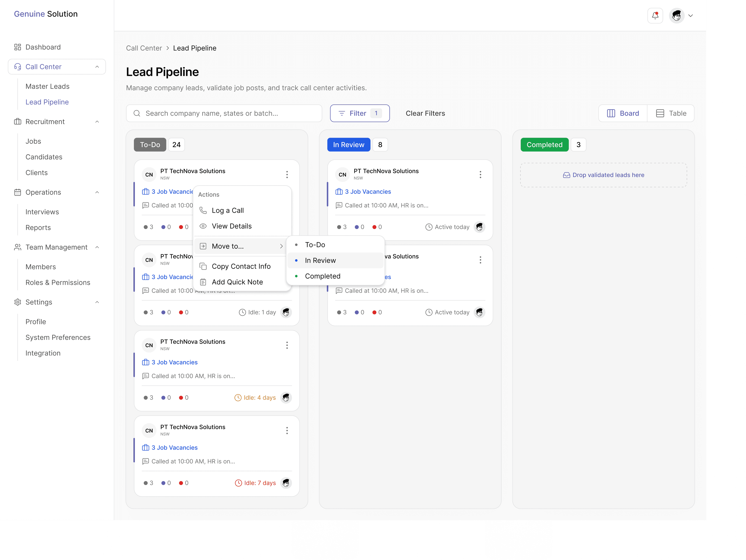Collapse the Settings section
The width and height of the screenshot is (746, 560).
(97, 302)
